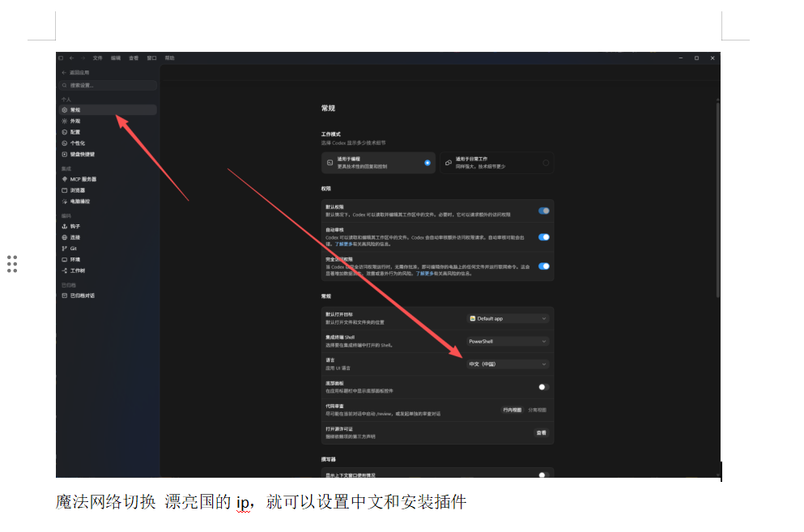804x532 pixels.
Task: Click the 外观 sun icon
Action: tap(65, 121)
